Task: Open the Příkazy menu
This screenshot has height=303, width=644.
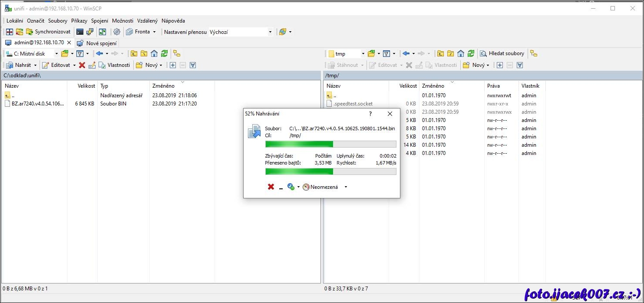Action: coord(79,21)
